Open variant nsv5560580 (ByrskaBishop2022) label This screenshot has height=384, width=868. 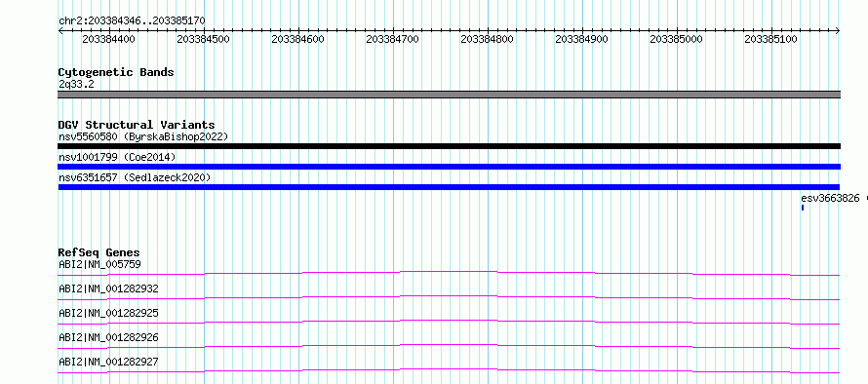pos(143,136)
